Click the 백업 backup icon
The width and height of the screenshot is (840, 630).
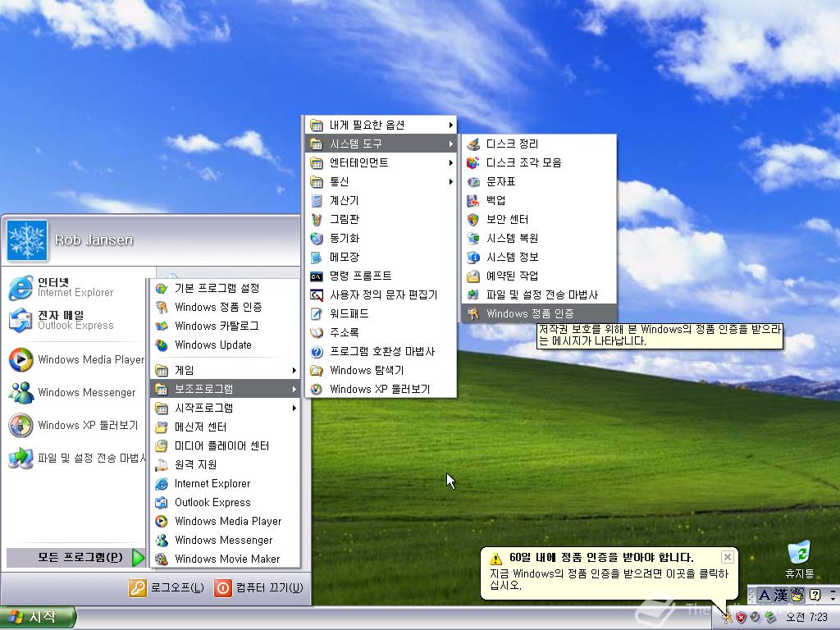tap(473, 200)
